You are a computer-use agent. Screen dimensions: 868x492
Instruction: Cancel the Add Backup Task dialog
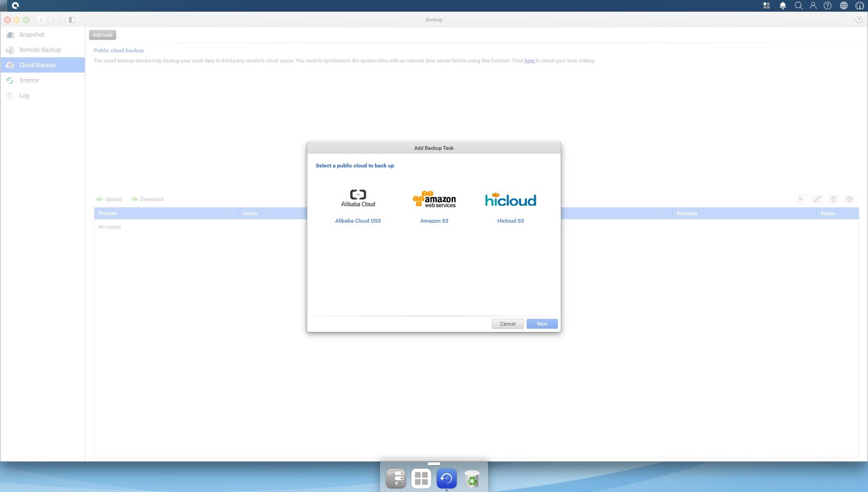point(507,324)
